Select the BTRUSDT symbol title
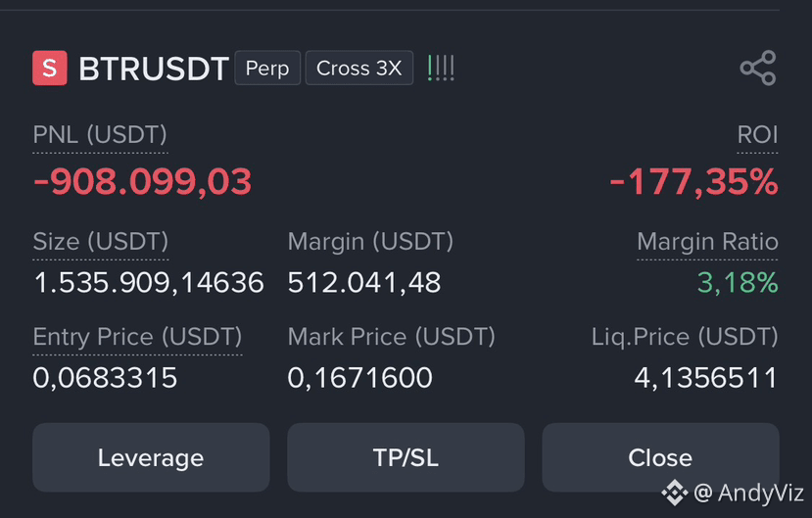This screenshot has width=812, height=518. click(153, 69)
